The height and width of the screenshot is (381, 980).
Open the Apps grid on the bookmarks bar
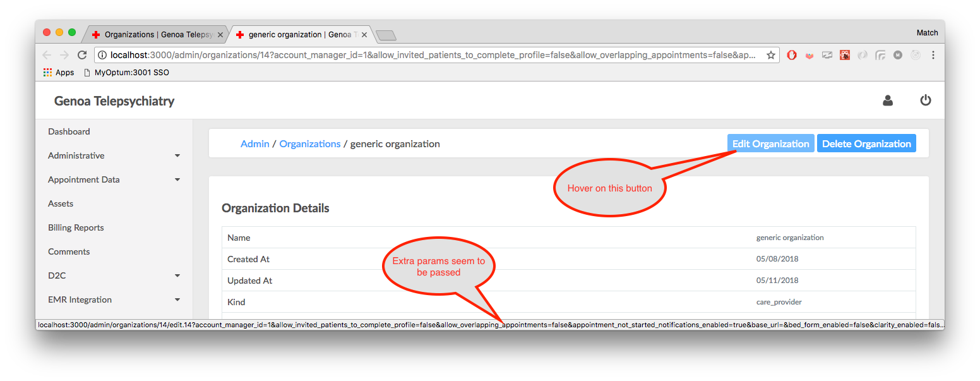click(x=48, y=72)
